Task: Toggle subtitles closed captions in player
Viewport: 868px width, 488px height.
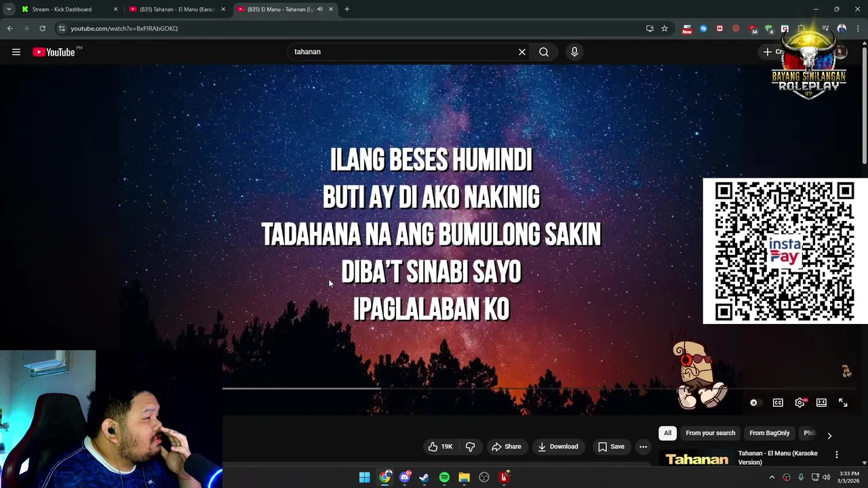Action: pos(778,403)
